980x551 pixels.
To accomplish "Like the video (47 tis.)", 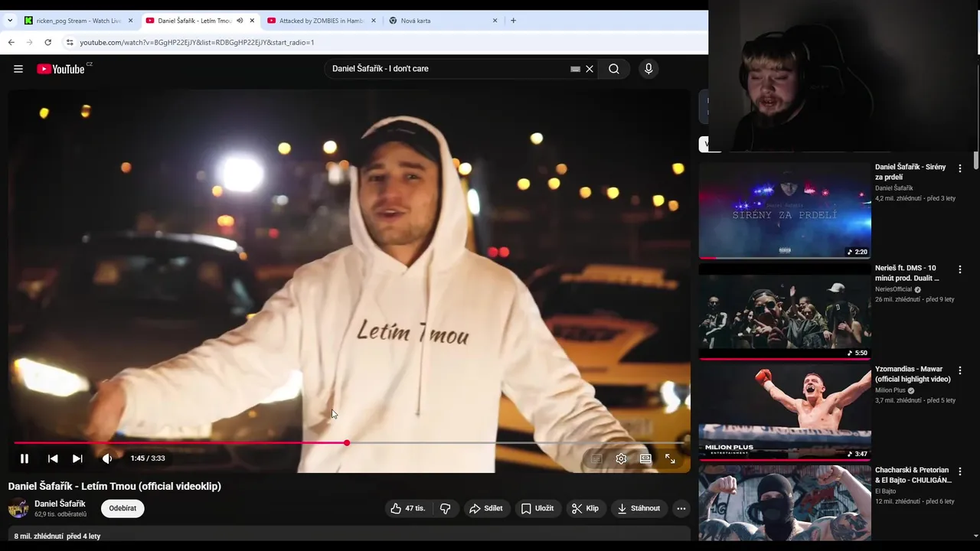I will (407, 508).
